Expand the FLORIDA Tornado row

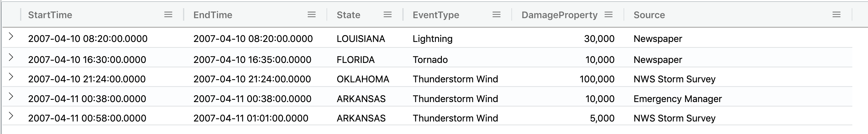(x=11, y=57)
